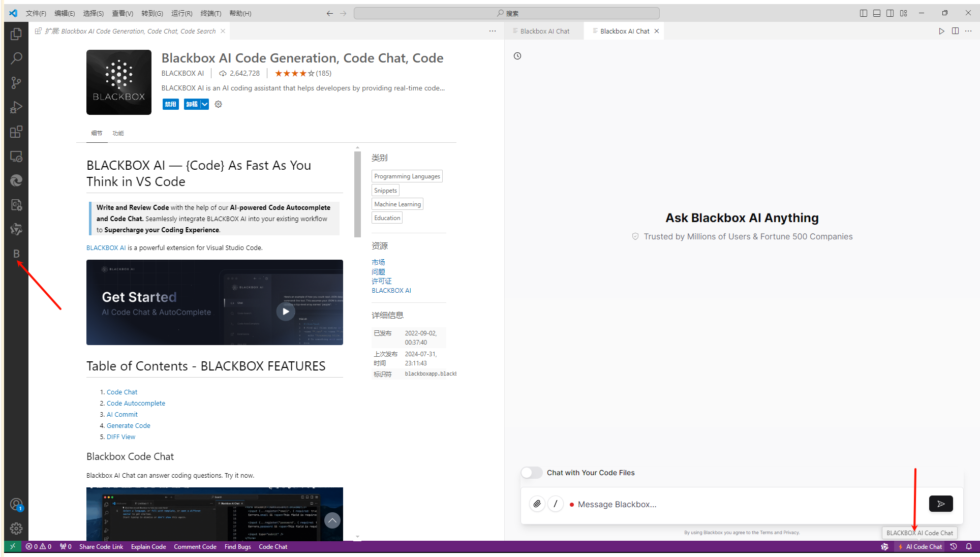
Task: Open the slash commands menu button
Action: [x=556, y=504]
